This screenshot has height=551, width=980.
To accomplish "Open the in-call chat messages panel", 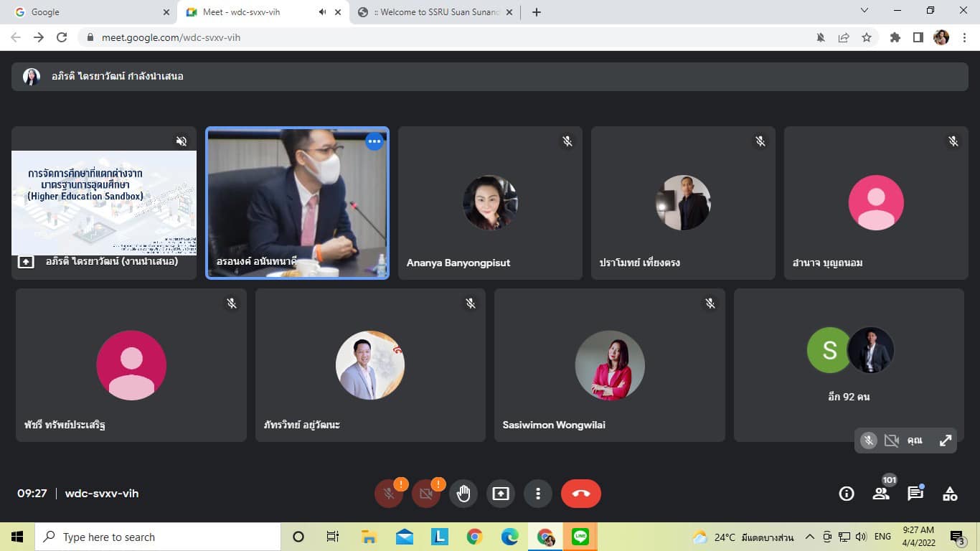I will (915, 494).
